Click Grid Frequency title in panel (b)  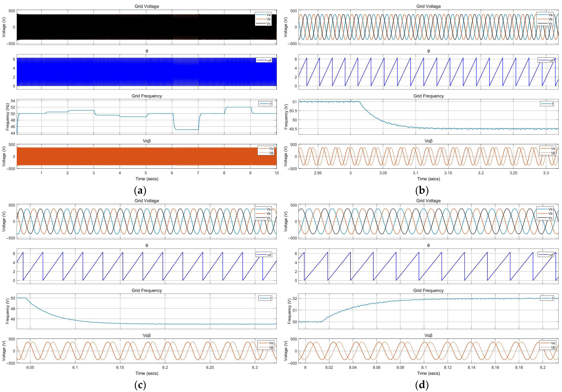pos(428,96)
